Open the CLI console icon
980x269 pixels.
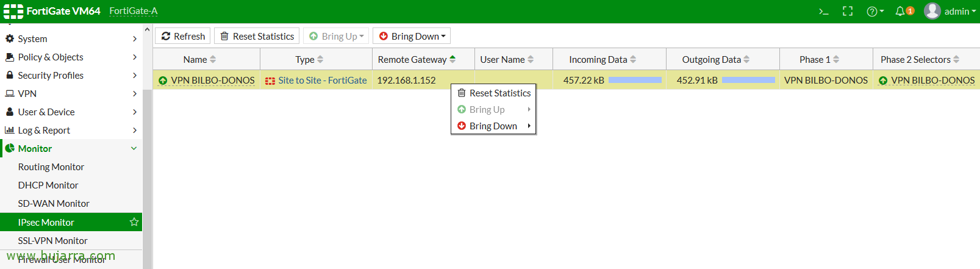[823, 11]
